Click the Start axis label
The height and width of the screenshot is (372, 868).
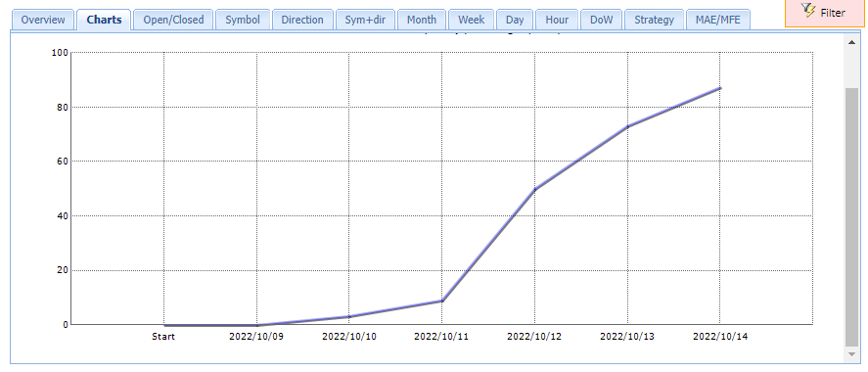(163, 337)
